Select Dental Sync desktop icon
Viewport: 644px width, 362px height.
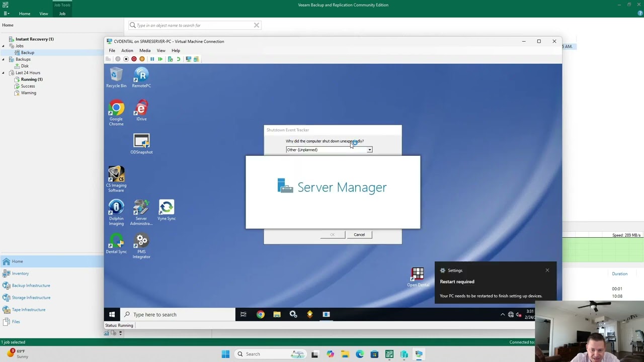coord(116,243)
